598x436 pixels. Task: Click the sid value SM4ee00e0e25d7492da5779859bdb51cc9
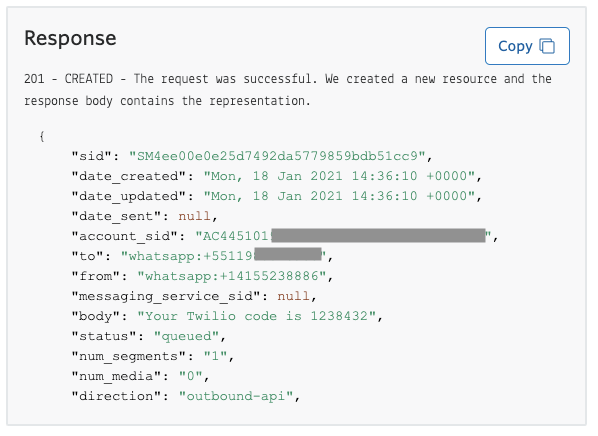[x=277, y=156]
